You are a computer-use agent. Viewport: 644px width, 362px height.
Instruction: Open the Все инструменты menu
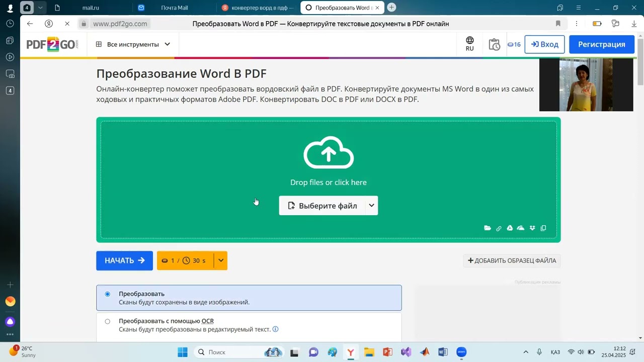133,44
